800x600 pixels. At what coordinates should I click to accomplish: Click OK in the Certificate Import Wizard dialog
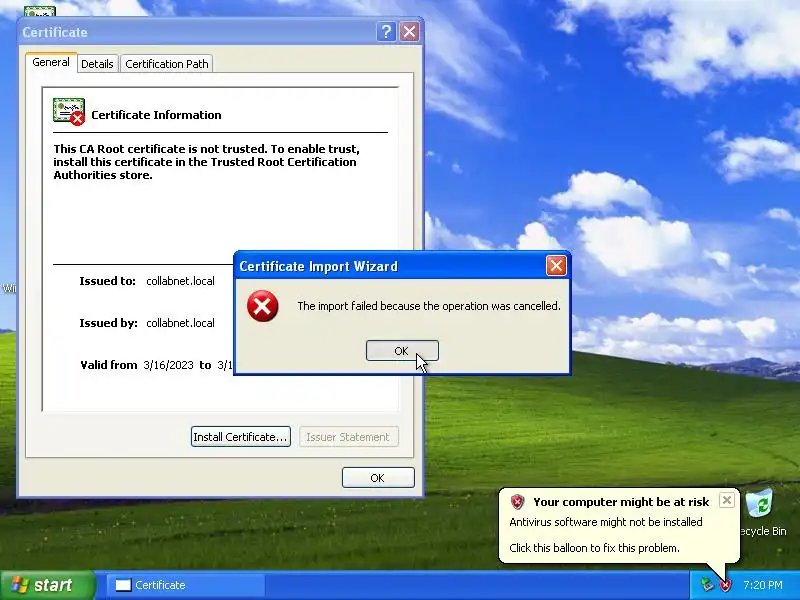coord(402,351)
